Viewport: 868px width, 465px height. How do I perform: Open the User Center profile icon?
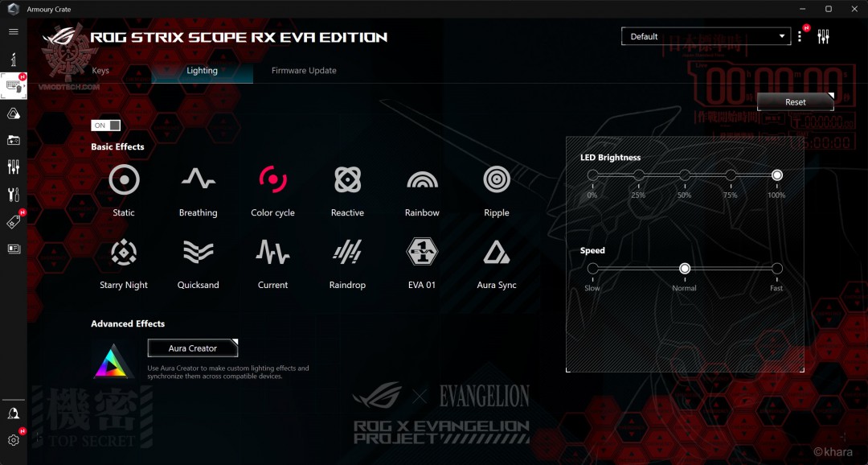tap(14, 414)
